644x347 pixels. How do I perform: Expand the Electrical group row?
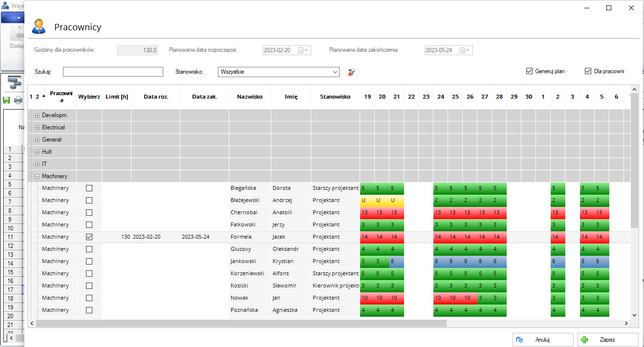[37, 127]
